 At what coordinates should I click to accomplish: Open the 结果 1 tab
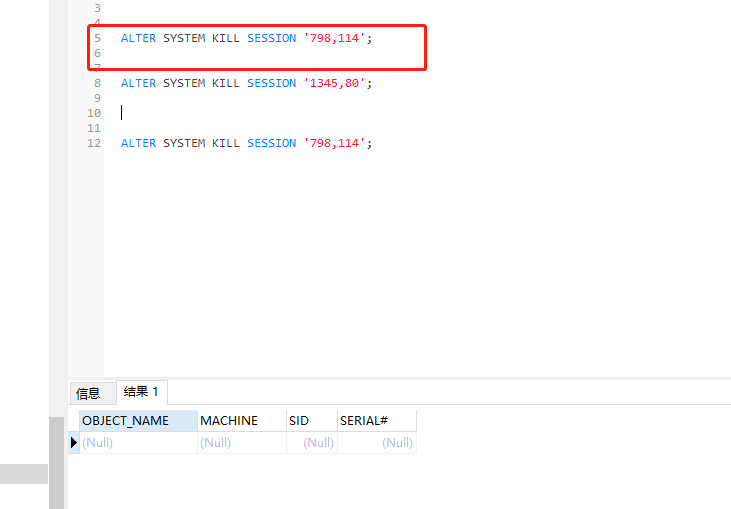point(141,392)
